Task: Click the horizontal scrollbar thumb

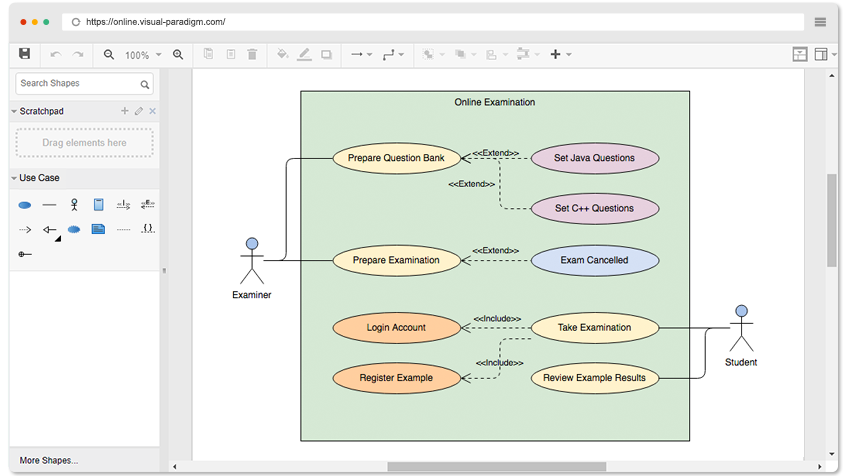Action: (x=496, y=466)
